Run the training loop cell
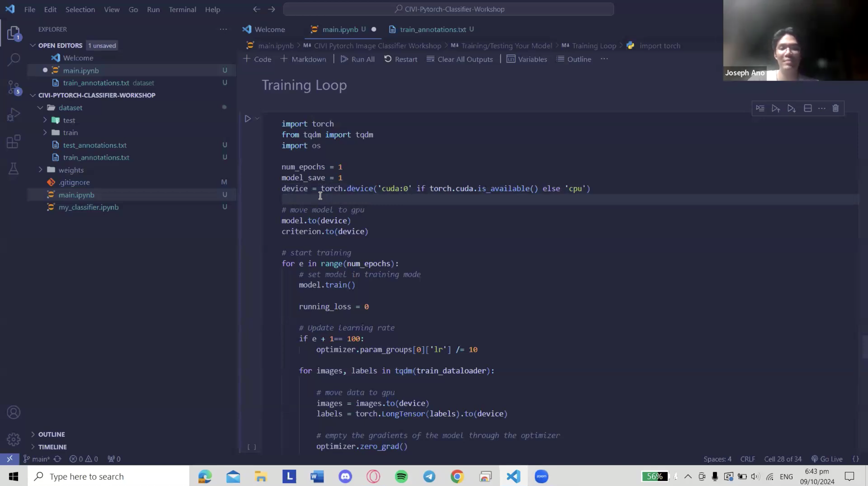The width and height of the screenshot is (868, 486). pos(248,119)
